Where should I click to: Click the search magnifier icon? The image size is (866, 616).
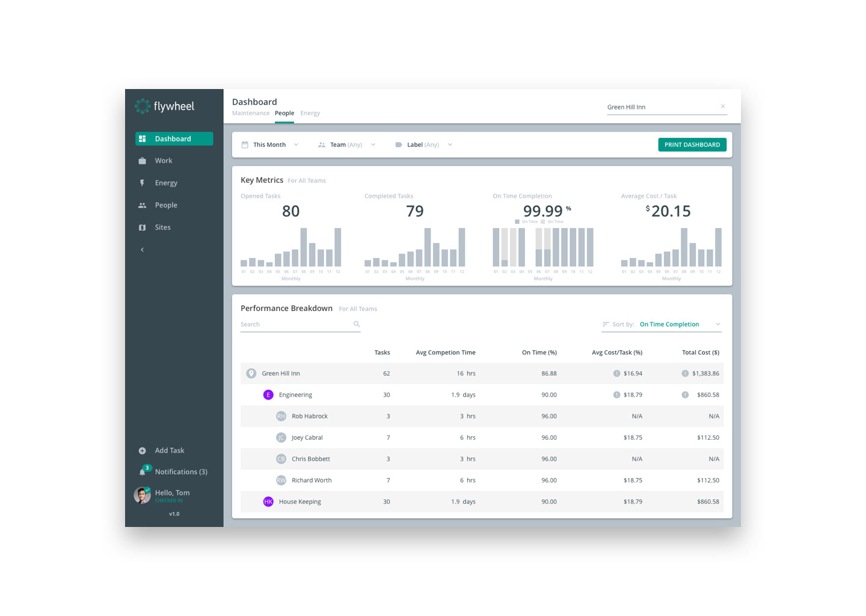[357, 324]
